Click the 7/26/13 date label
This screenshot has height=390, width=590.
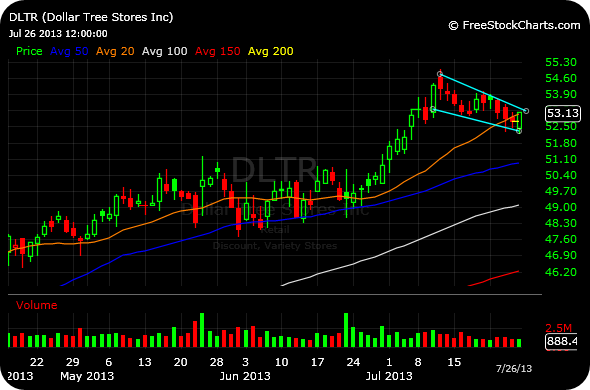[514, 368]
